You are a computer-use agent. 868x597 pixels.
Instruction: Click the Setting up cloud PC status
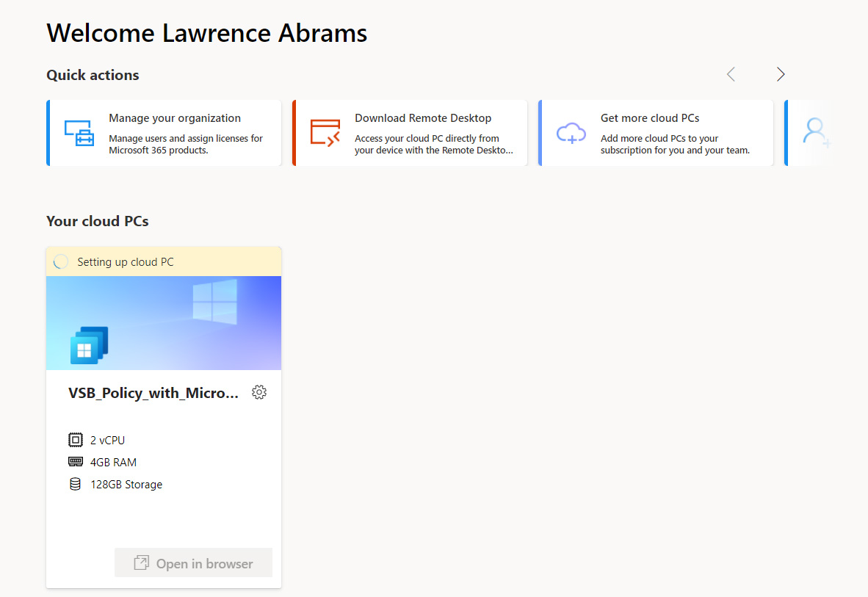125,262
